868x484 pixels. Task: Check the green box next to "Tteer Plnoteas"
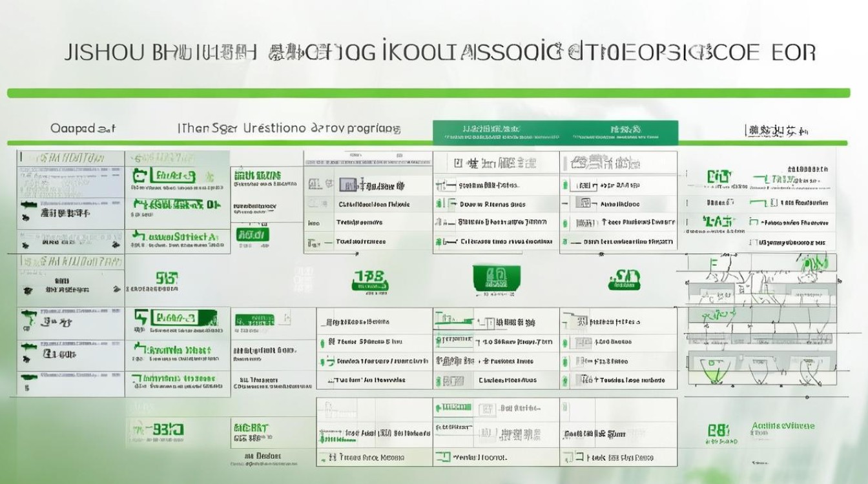564,223
